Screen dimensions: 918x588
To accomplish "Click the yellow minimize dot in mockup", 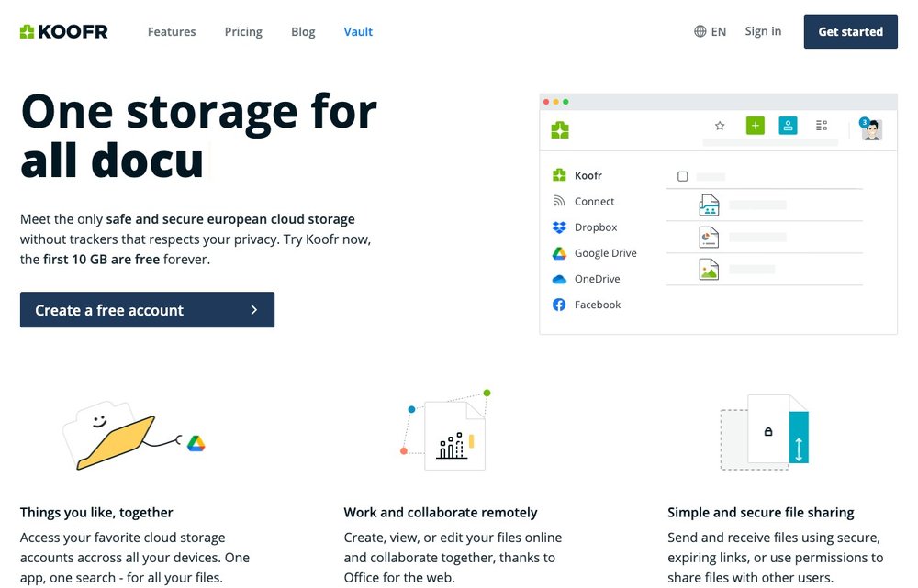I will [x=556, y=102].
